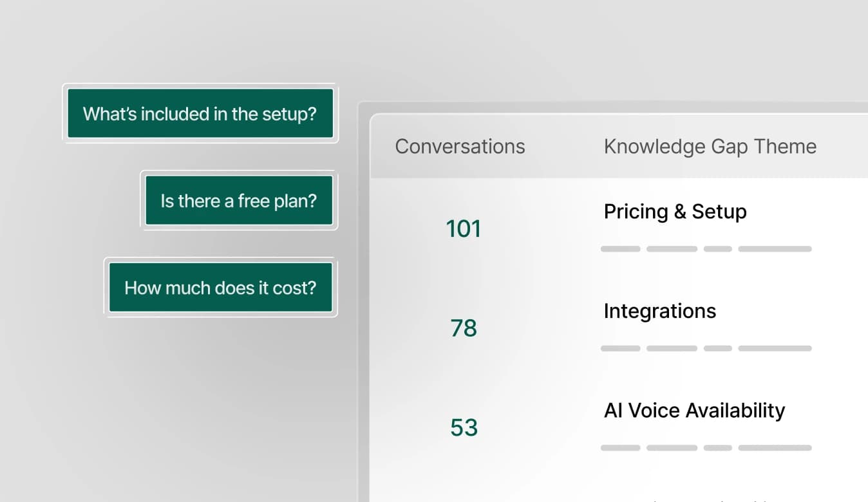Click third placeholder bar under AI Voice Availability
The width and height of the screenshot is (868, 502).
coord(718,448)
